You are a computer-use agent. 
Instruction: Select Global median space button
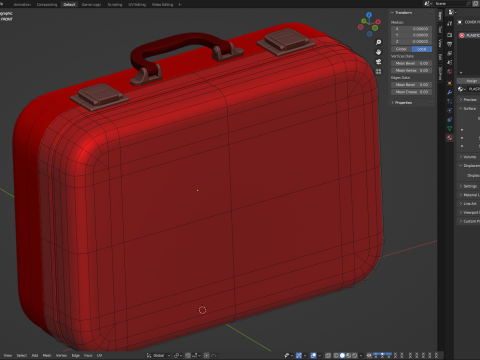coord(401,49)
